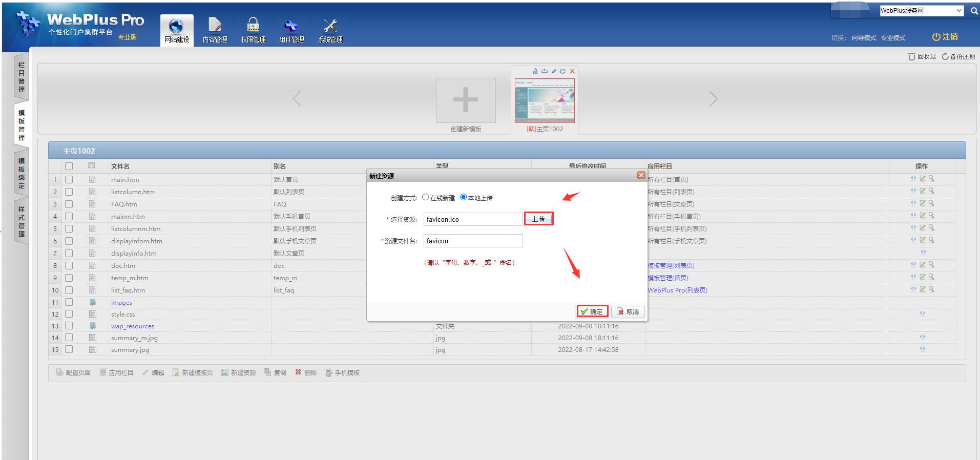Select the 本地上传 radio option
This screenshot has width=980, height=460.
[x=463, y=197]
